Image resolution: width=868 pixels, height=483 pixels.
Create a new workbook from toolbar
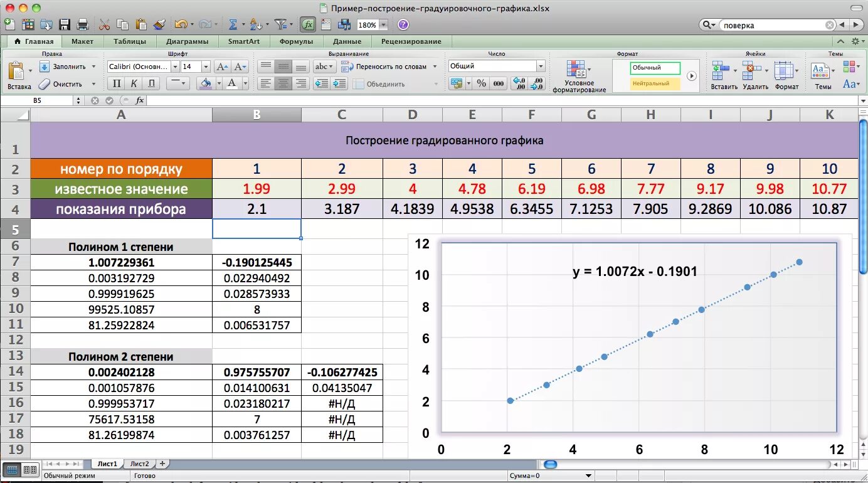coord(10,24)
